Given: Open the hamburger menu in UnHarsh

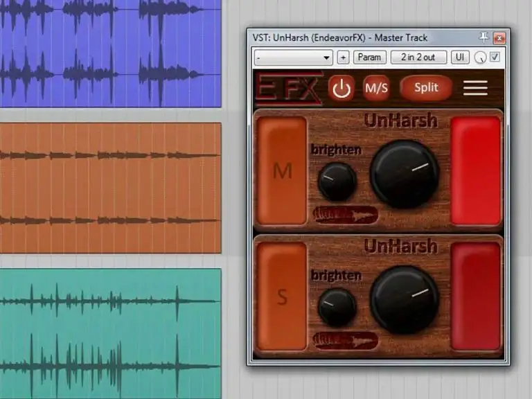Looking at the screenshot, I should (x=475, y=88).
